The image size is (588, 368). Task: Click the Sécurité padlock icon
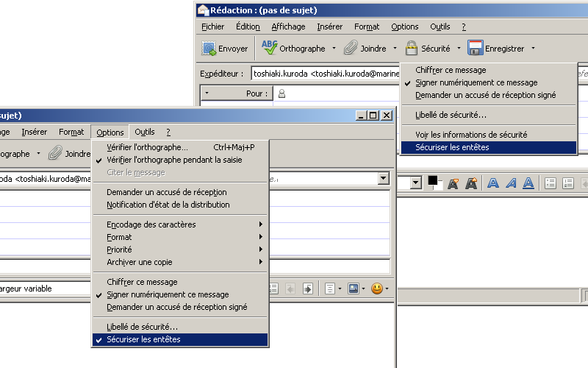412,49
